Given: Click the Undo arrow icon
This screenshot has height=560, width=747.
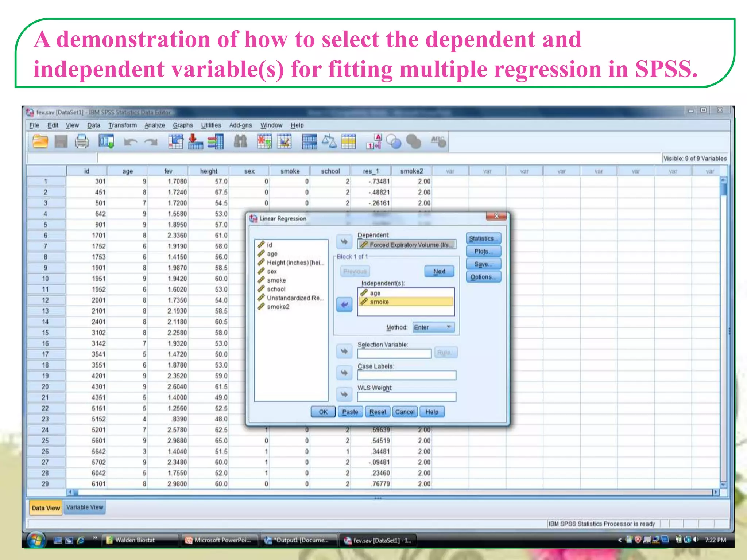Looking at the screenshot, I should tap(130, 142).
